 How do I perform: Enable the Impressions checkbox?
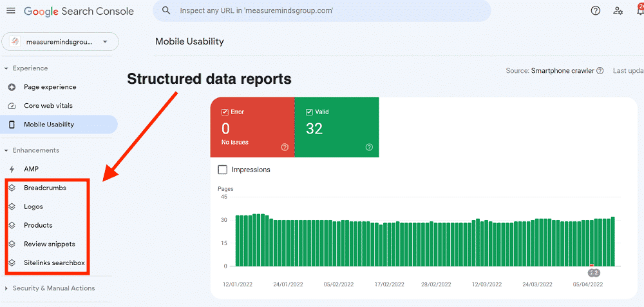[x=223, y=170]
